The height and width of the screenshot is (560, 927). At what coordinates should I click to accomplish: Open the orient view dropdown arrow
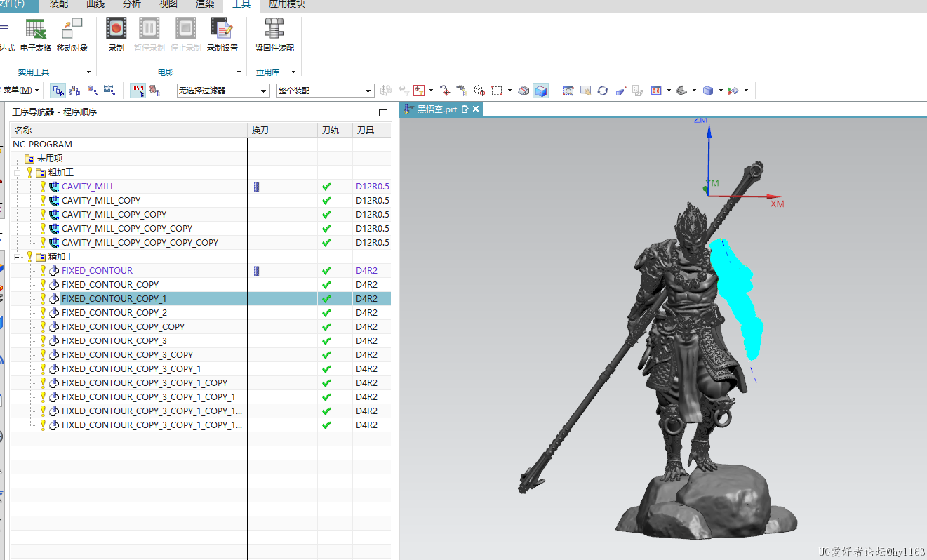669,91
